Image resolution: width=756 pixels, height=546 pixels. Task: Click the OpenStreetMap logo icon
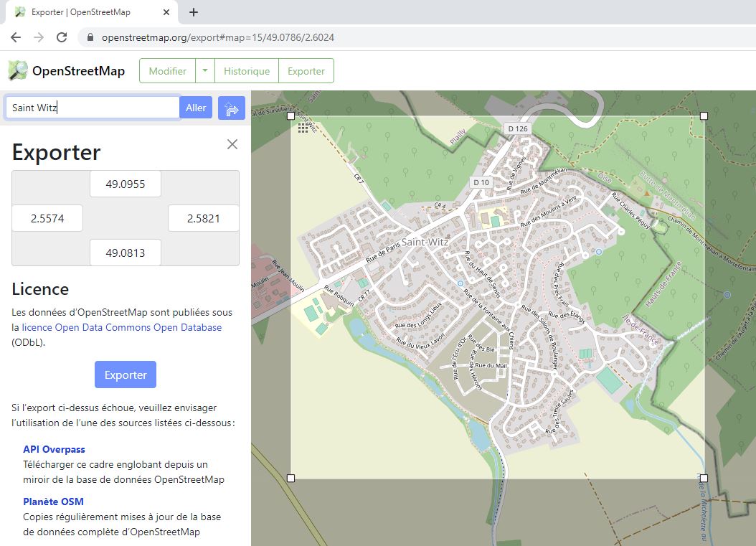tap(17, 70)
